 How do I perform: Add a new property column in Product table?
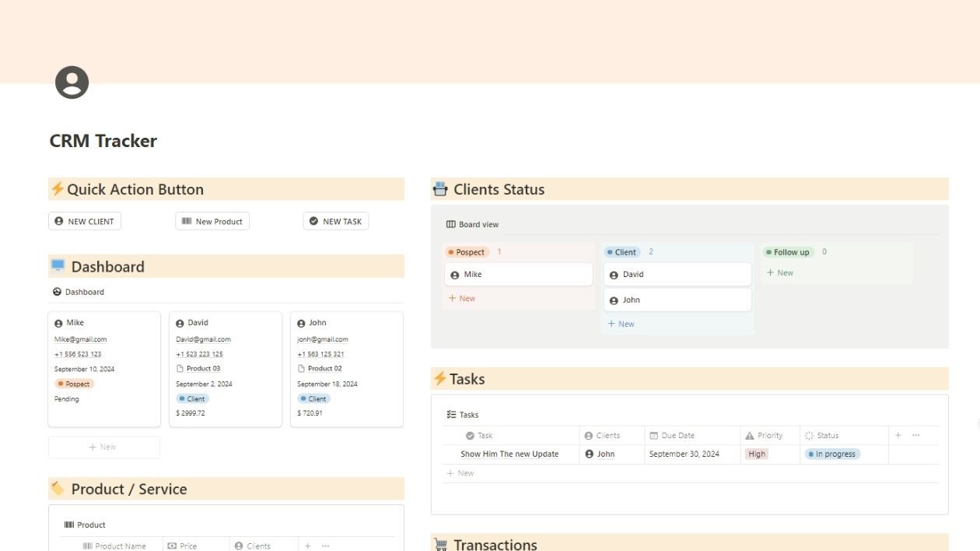[x=308, y=546]
